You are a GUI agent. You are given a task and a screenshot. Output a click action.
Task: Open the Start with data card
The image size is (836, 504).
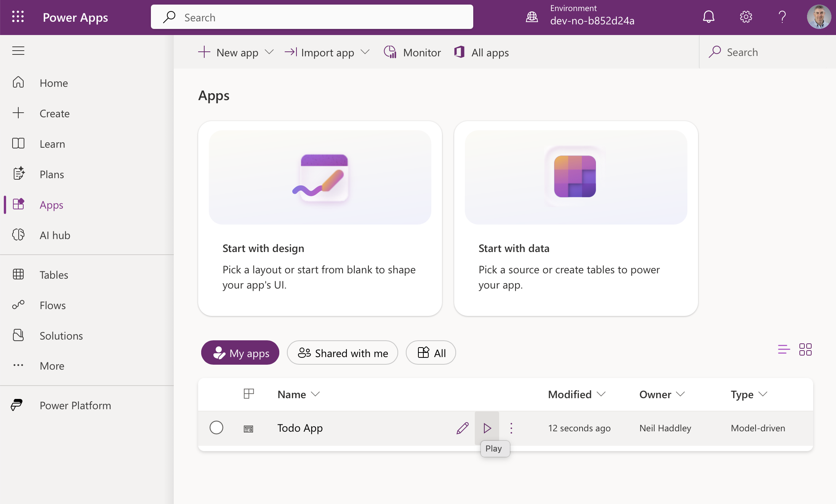(576, 219)
